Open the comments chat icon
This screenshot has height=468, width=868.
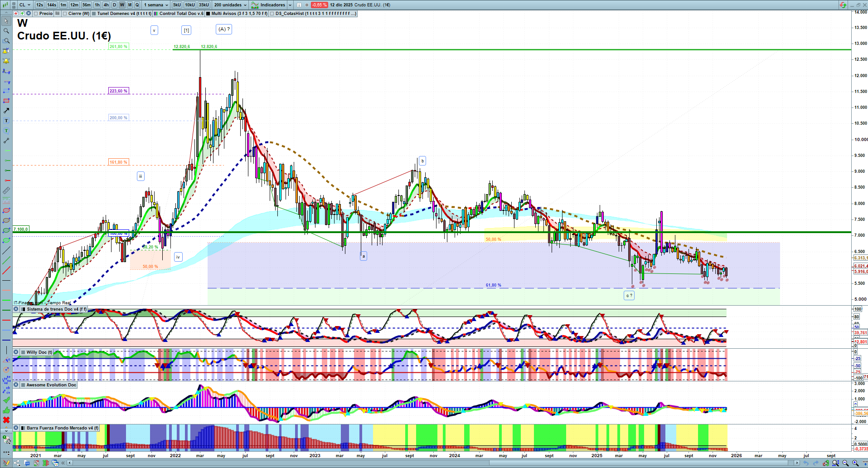point(27,463)
